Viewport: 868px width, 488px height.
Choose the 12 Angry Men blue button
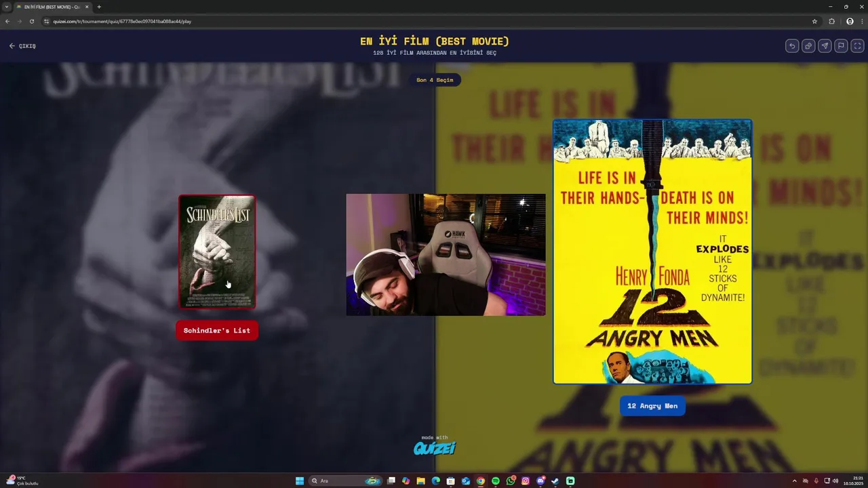[652, 406]
